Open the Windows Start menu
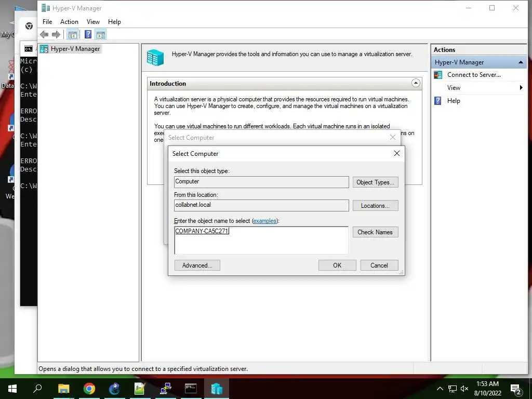Image resolution: width=532 pixels, height=399 pixels. pos(12,389)
